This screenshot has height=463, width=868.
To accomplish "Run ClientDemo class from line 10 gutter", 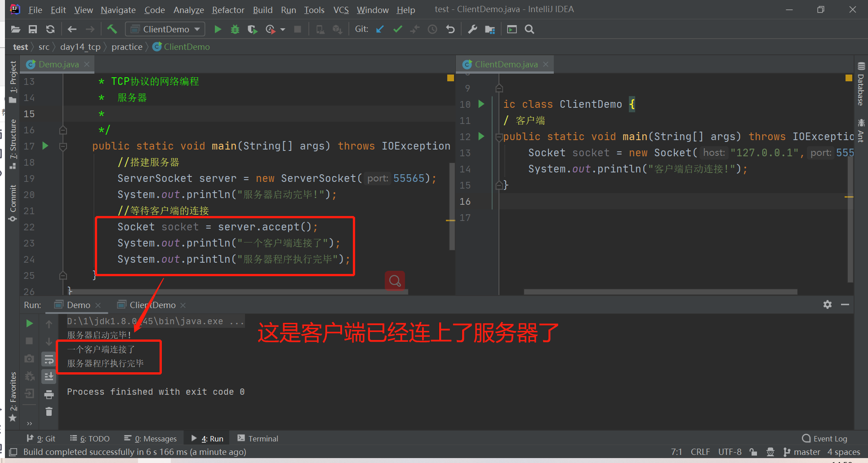I will point(481,104).
